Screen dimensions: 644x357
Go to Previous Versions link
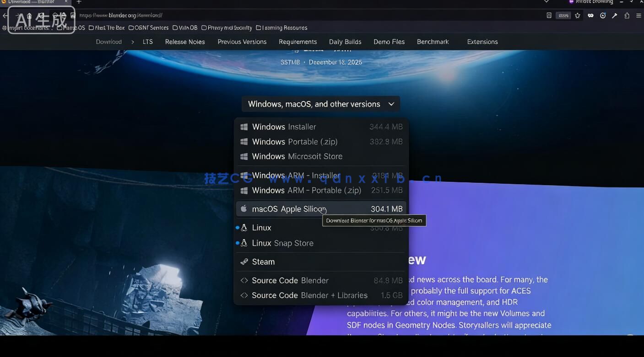[242, 42]
